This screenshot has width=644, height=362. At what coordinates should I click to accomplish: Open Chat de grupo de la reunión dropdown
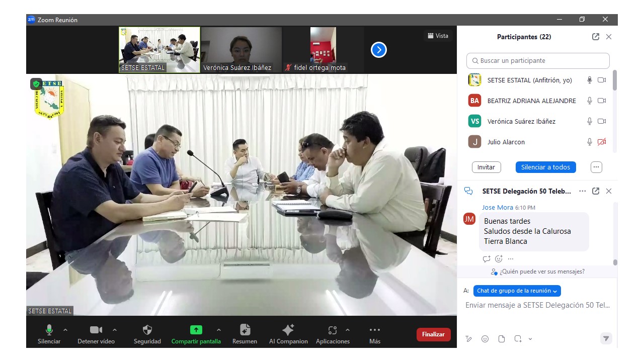point(517,291)
